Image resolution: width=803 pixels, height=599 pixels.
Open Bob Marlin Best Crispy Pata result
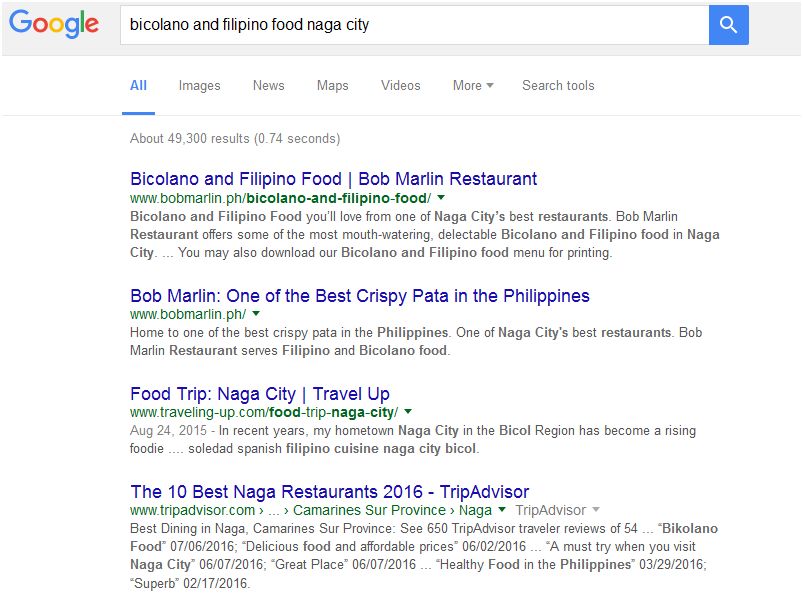359,296
